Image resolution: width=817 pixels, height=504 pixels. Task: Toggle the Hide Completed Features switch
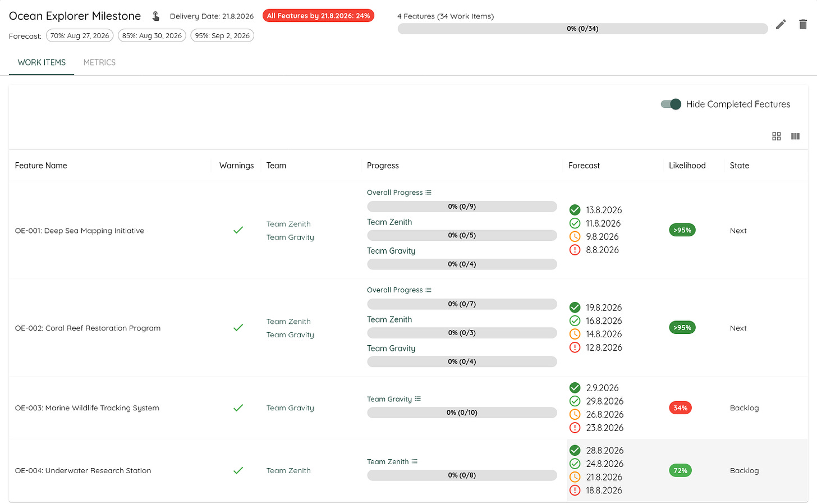671,104
